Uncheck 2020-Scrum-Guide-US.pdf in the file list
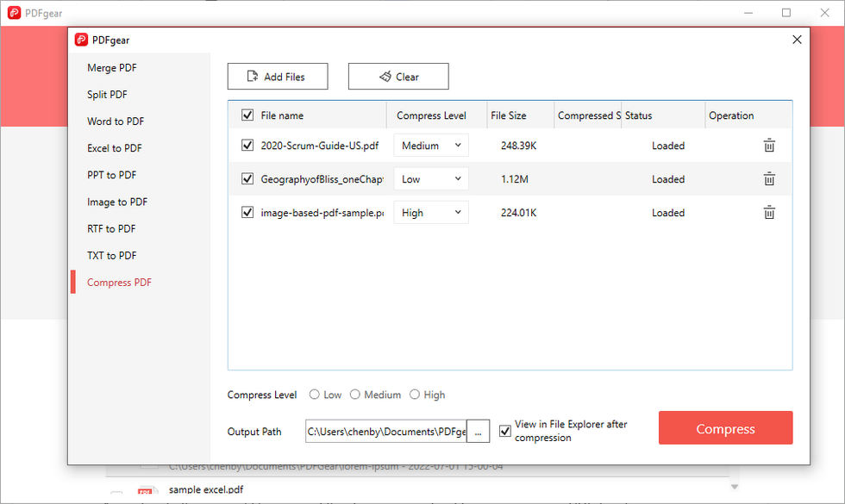The height and width of the screenshot is (504, 845). click(x=247, y=145)
